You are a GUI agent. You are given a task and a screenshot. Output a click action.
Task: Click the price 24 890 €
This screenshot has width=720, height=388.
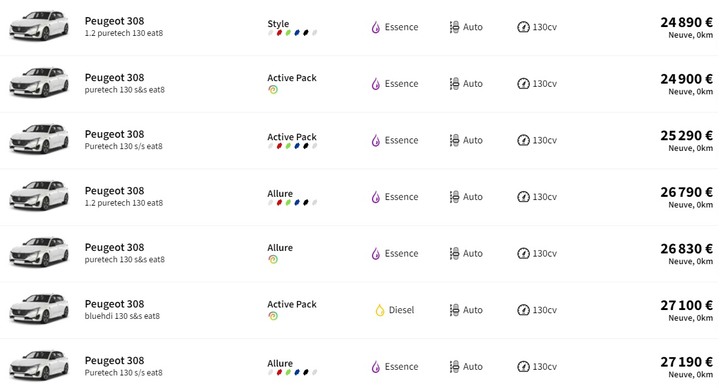686,22
